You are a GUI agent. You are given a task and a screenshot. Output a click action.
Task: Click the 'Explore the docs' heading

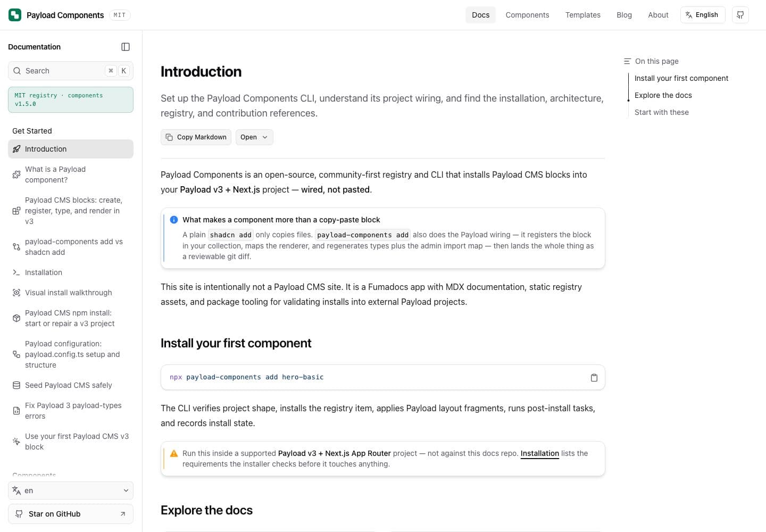206,510
